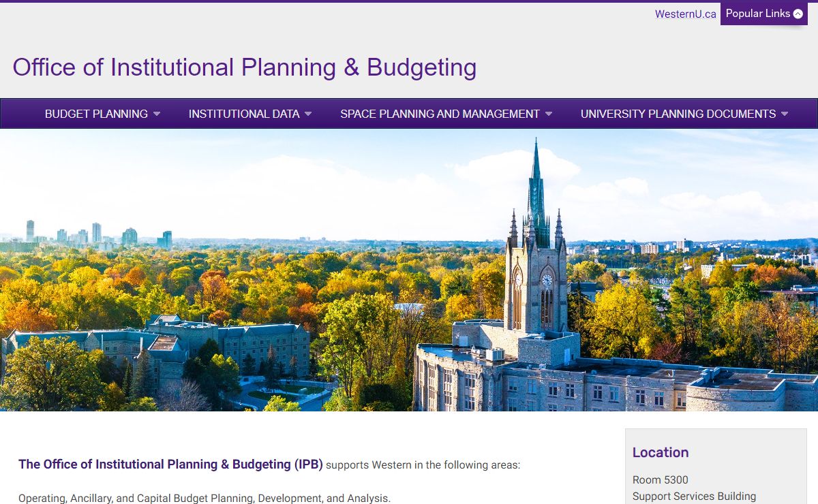The height and width of the screenshot is (504, 818).
Task: Expand University Planning Documents dropdown arrow
Action: pos(785,114)
